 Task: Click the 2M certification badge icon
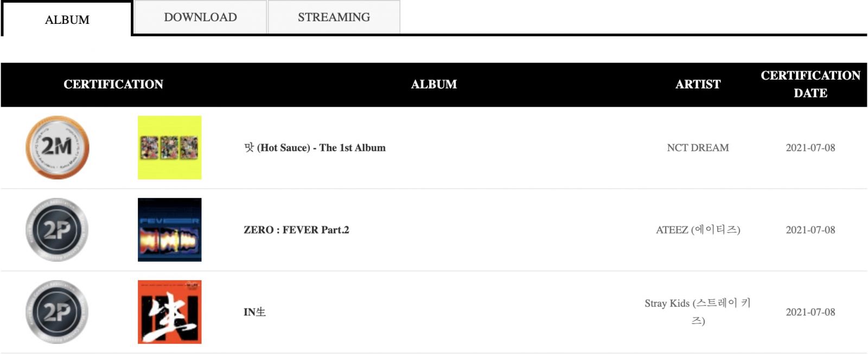(x=58, y=147)
